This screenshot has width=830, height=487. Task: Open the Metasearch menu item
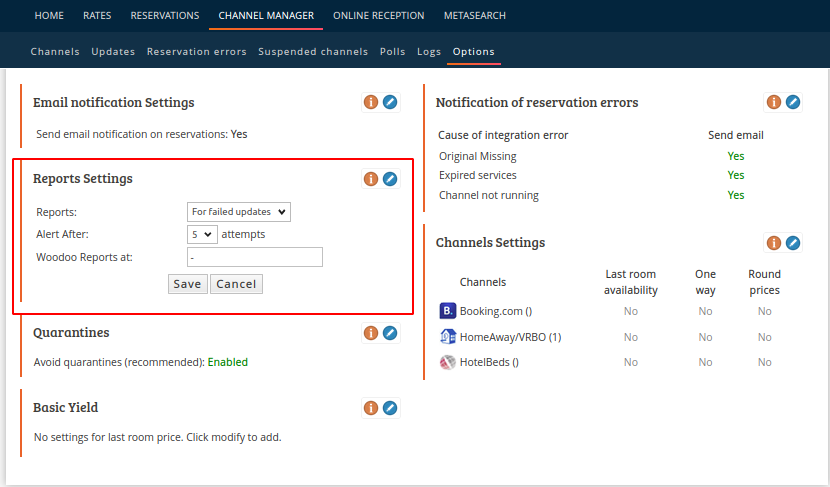[x=474, y=16]
